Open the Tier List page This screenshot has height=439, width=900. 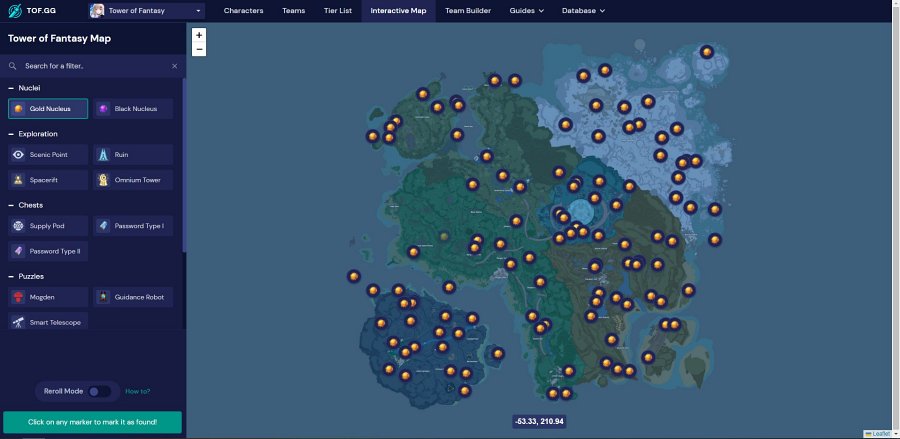pos(338,10)
